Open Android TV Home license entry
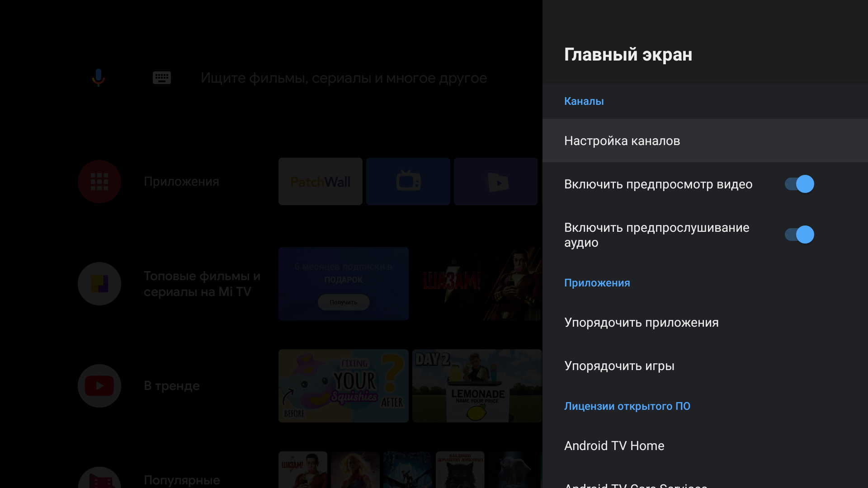The height and width of the screenshot is (488, 868). (x=614, y=446)
